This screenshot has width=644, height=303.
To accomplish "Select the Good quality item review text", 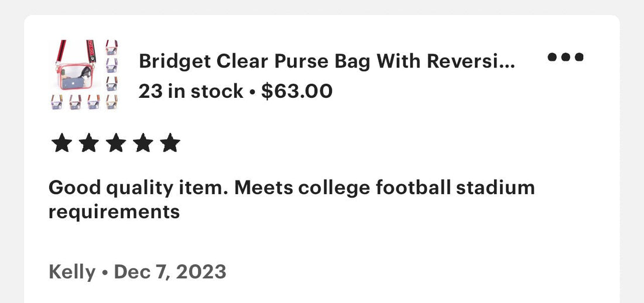I will [292, 200].
